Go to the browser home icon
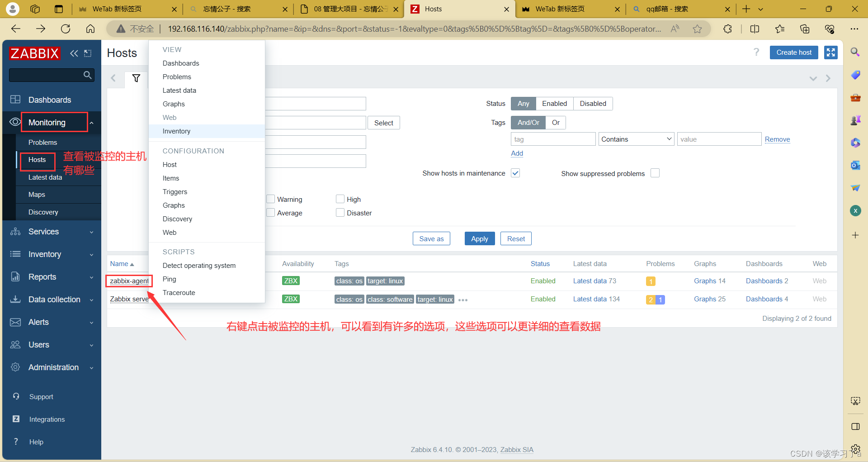This screenshot has width=868, height=462. tap(90, 29)
